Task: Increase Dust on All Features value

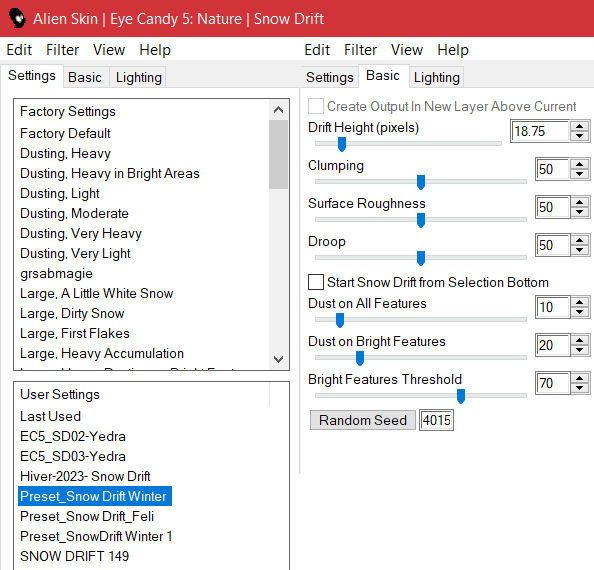Action: pyautogui.click(x=579, y=302)
